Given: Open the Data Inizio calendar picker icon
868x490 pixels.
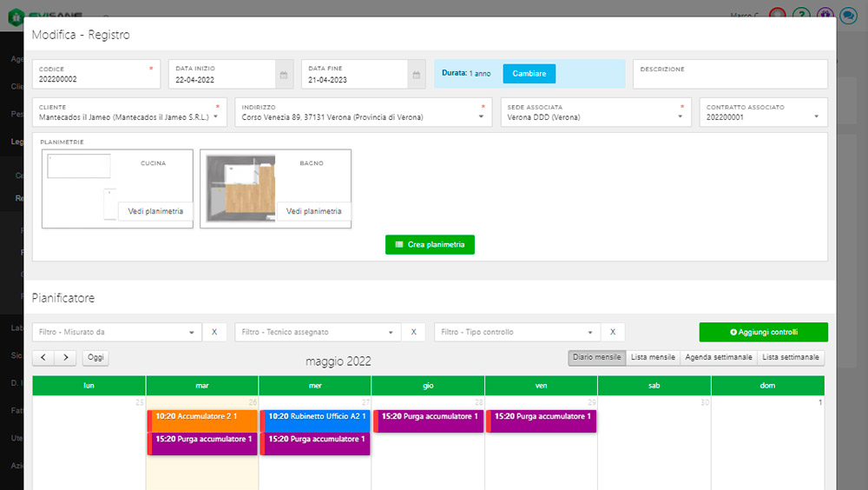Looking at the screenshot, I should 284,75.
